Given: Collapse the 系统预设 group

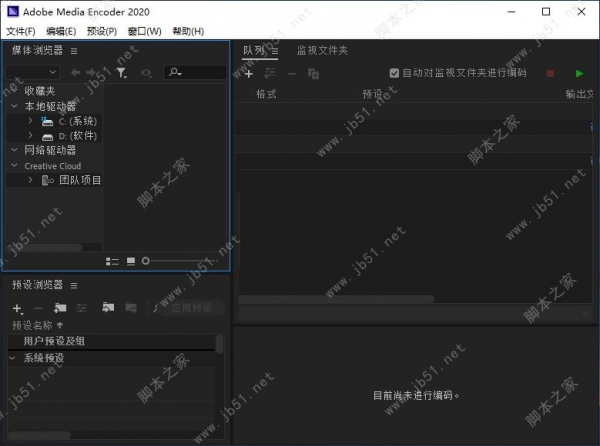Looking at the screenshot, I should click(x=13, y=357).
